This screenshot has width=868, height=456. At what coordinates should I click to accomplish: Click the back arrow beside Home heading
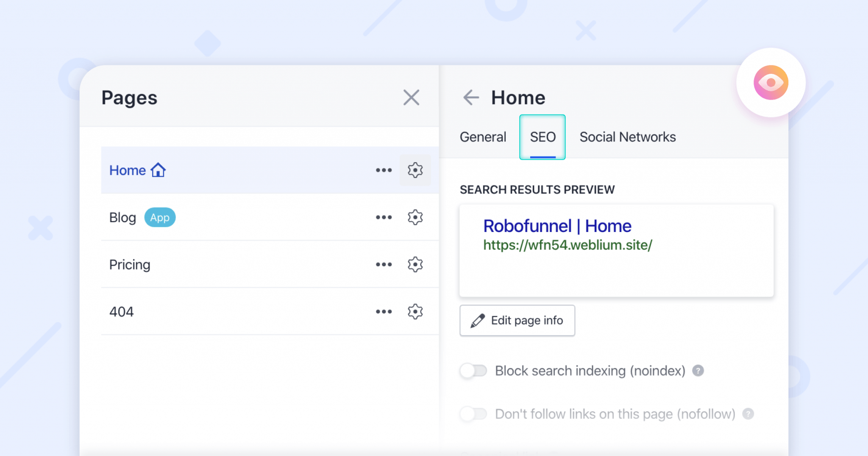point(470,97)
